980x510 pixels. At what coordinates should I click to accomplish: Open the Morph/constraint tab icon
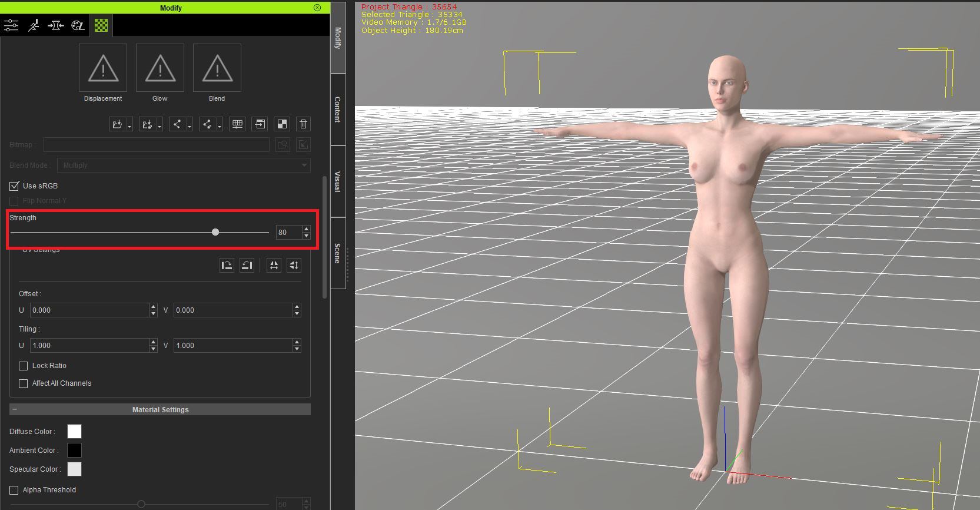pyautogui.click(x=56, y=25)
